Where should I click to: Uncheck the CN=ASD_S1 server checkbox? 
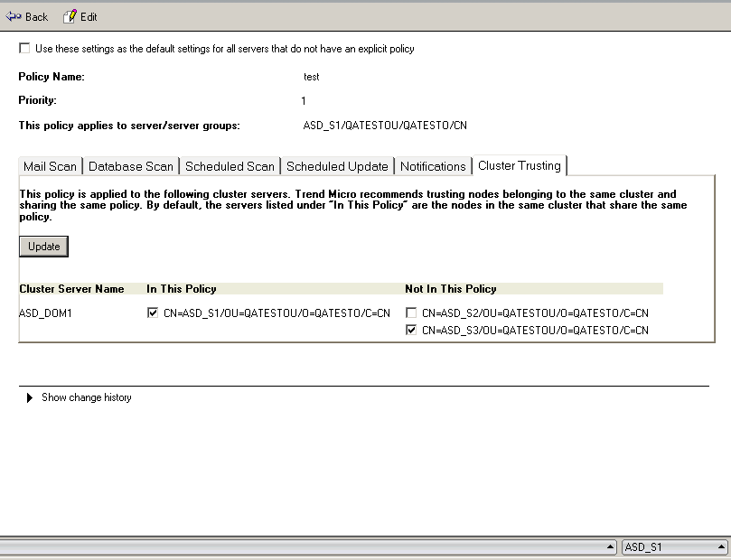pyautogui.click(x=153, y=313)
